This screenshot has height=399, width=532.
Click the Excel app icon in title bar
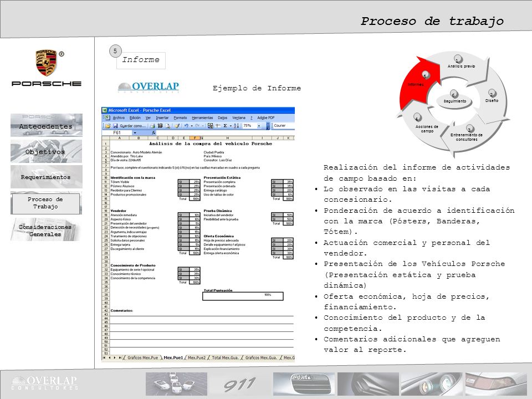coord(105,110)
